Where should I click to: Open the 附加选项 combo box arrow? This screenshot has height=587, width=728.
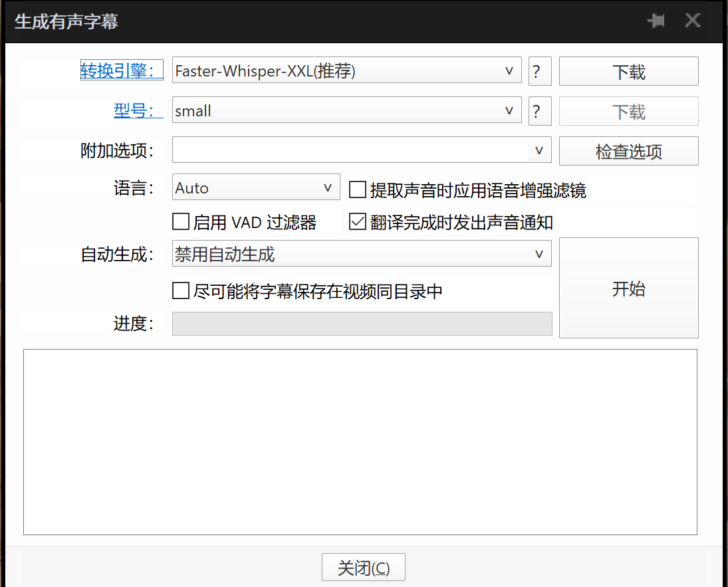[539, 150]
